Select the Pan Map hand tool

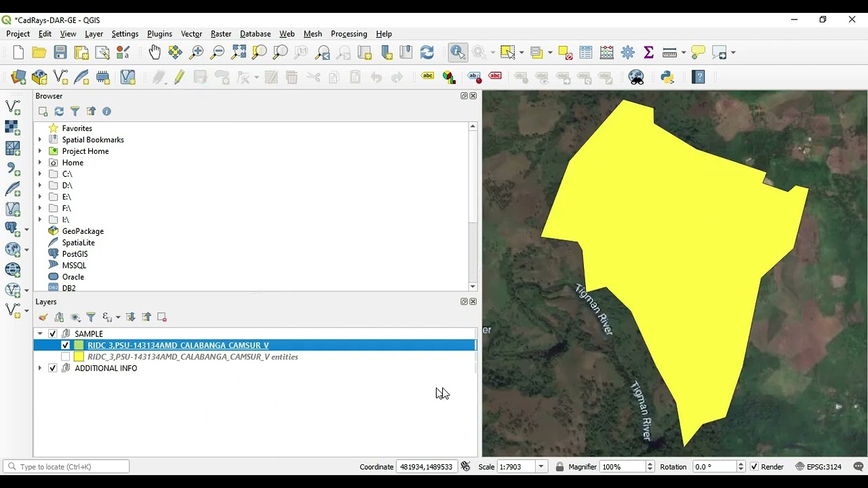coord(155,52)
